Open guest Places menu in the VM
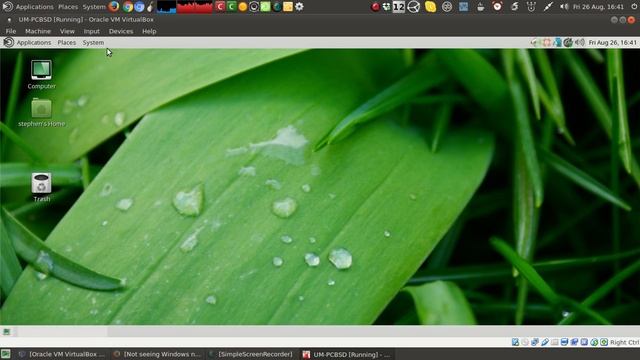This screenshot has width=640, height=360. [x=67, y=42]
